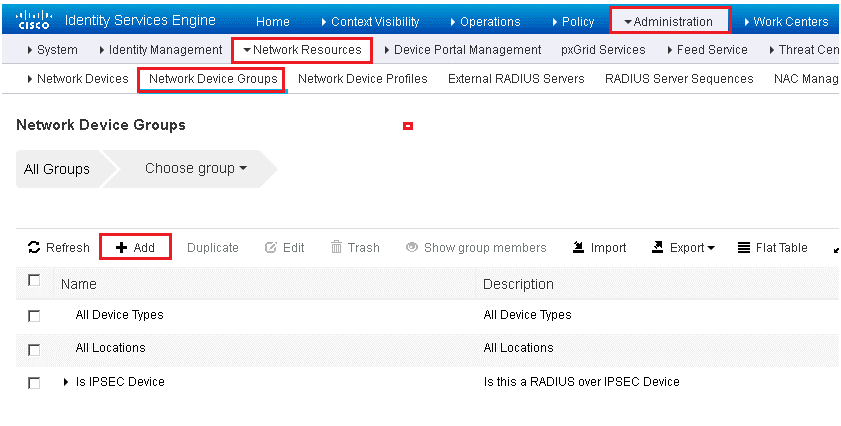Image resolution: width=841 pixels, height=426 pixels.
Task: Expand the Threat Centric submenu
Action: click(x=805, y=50)
